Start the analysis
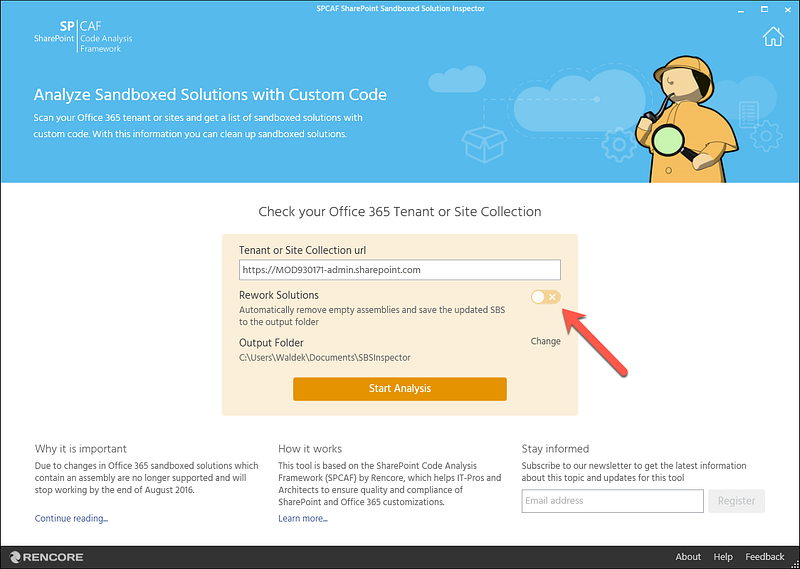Screen dimensions: 800x569 click(399, 389)
